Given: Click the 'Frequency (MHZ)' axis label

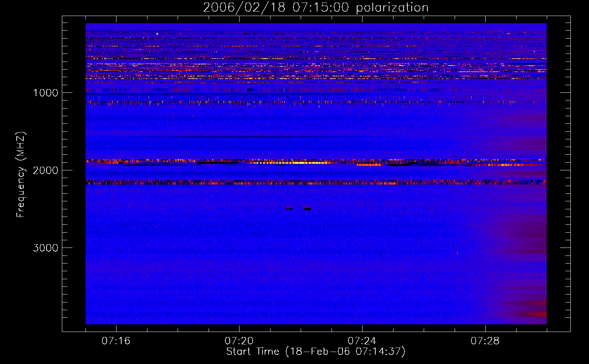Looking at the screenshot, I should coord(21,175).
